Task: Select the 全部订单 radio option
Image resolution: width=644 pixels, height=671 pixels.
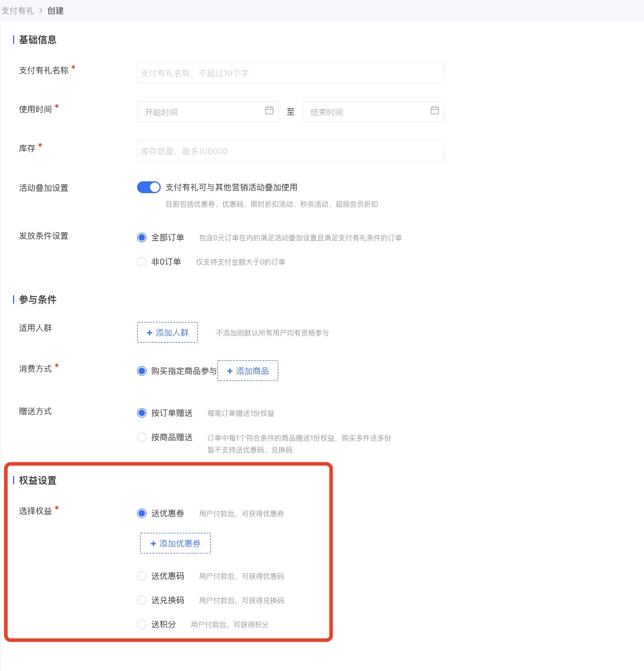Action: 142,237
